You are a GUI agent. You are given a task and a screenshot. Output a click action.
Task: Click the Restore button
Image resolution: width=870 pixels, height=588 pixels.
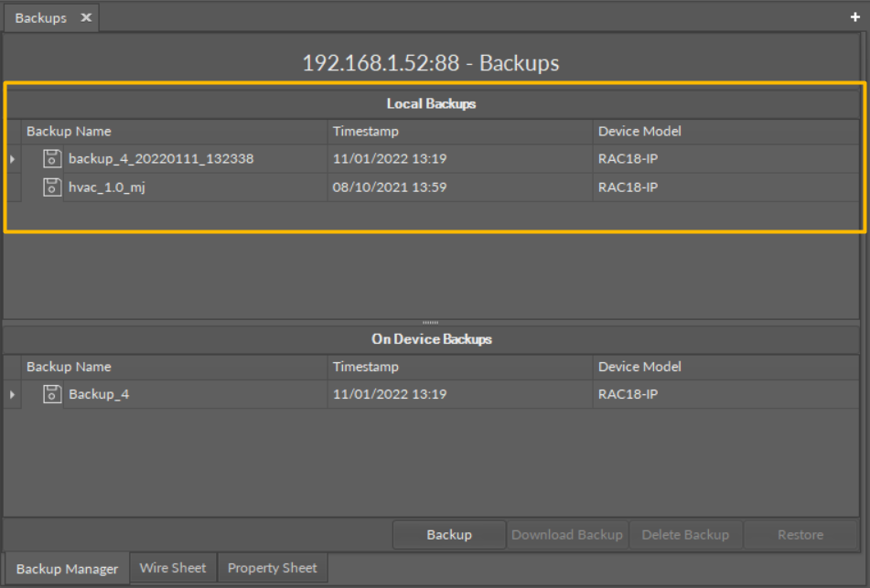(x=800, y=535)
